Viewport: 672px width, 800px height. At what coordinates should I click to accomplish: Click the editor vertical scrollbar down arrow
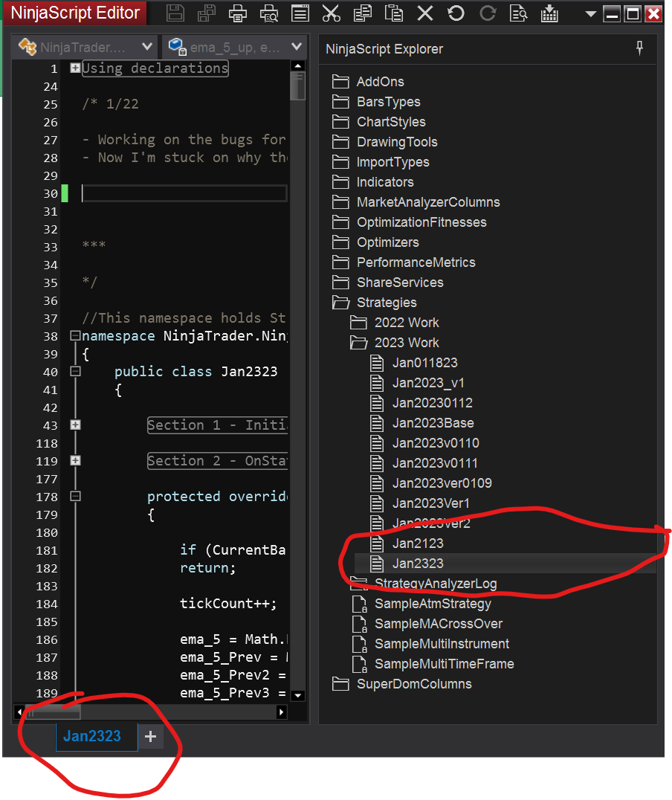point(298,695)
